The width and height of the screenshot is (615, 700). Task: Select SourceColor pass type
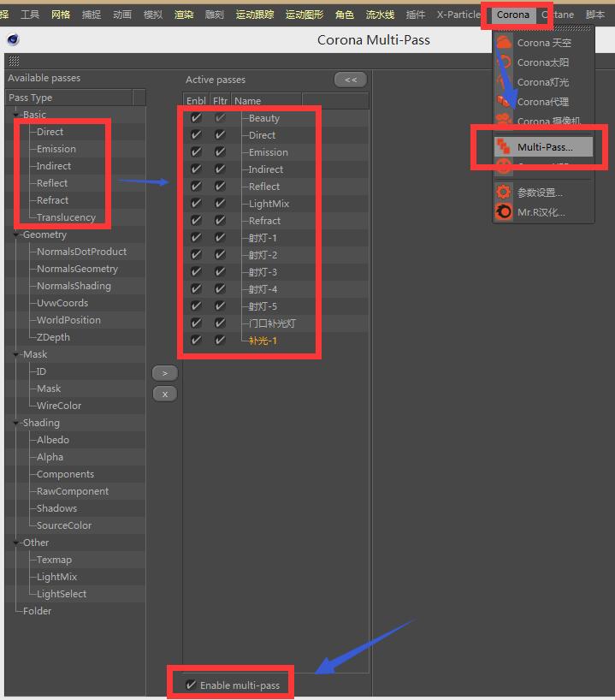point(64,525)
